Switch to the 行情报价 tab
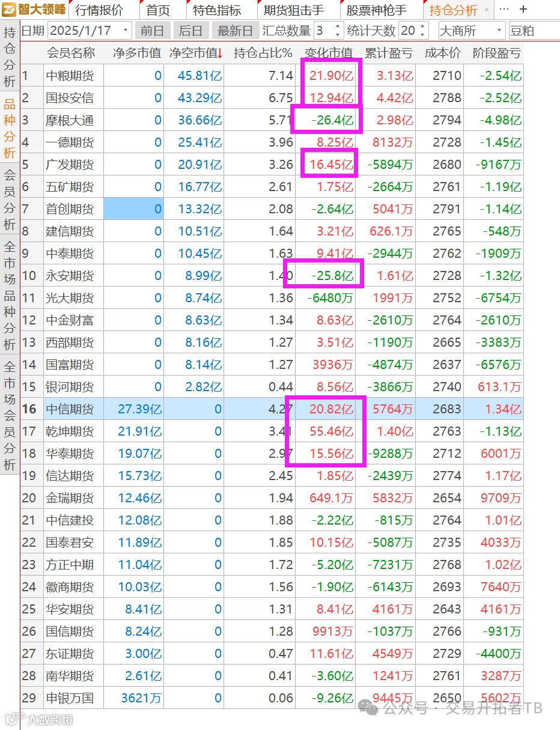The width and height of the screenshot is (560, 730). 100,10
